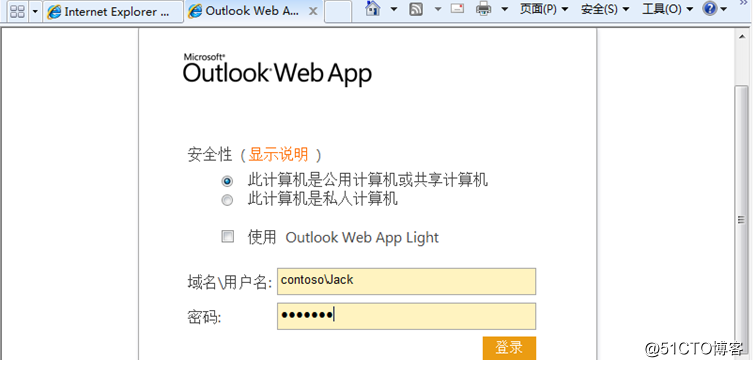Open the RSS feeds icon
This screenshot has height=367, width=753.
(416, 9)
